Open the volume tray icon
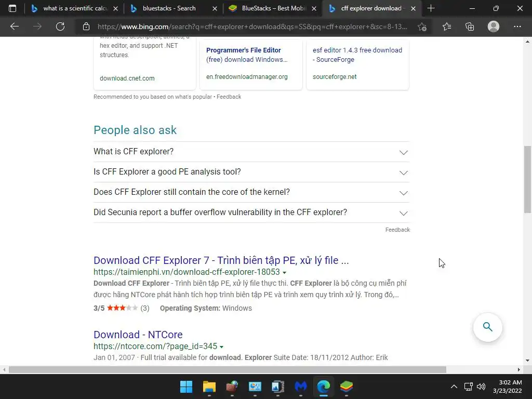Viewport: 532px width, 399px height. click(481, 387)
